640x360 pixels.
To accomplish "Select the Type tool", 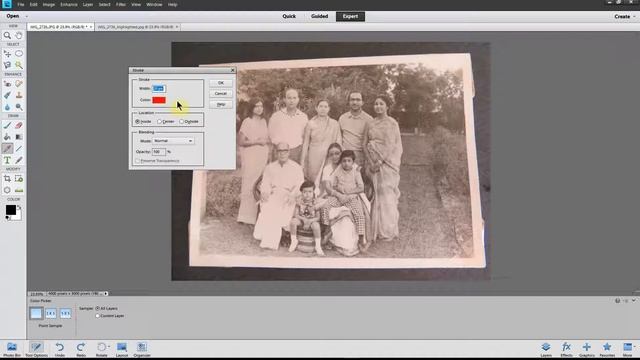I will coord(7,160).
